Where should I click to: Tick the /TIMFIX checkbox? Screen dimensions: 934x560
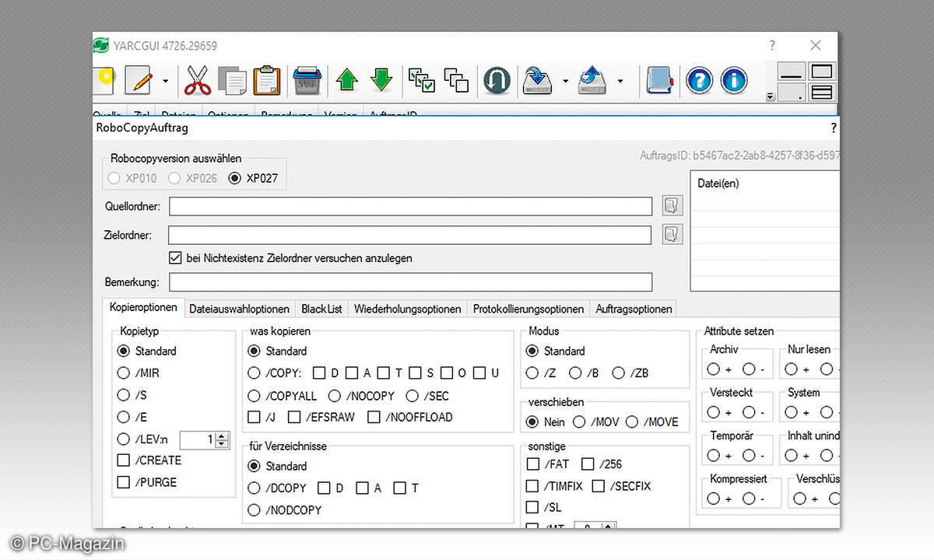click(532, 486)
